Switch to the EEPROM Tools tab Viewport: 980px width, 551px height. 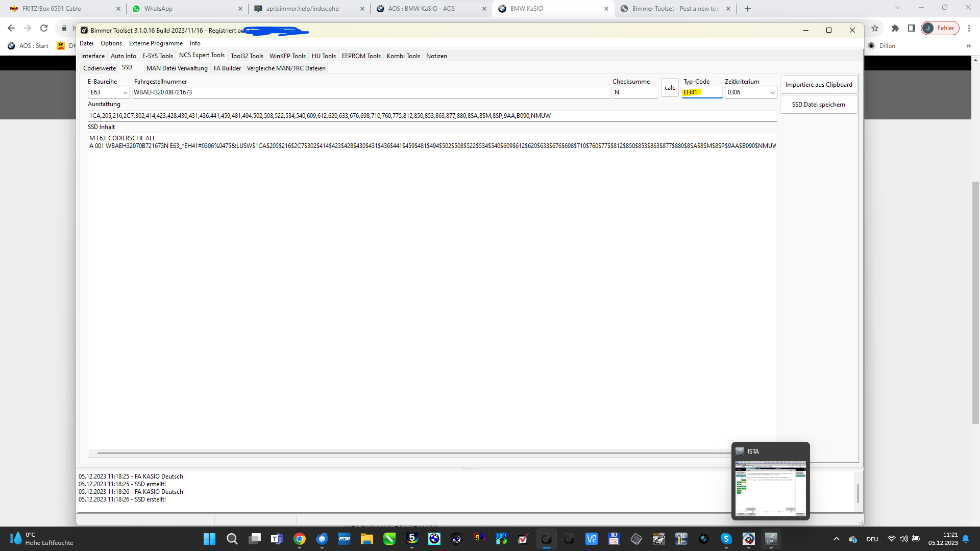click(361, 56)
